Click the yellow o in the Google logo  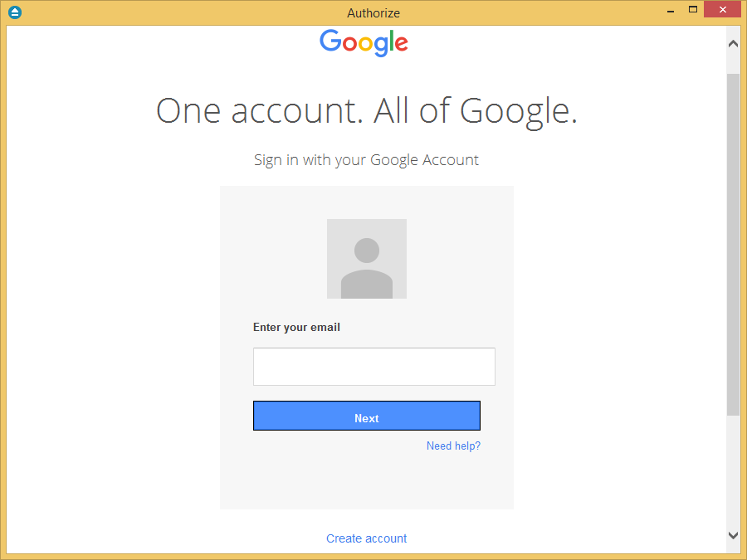pos(366,44)
